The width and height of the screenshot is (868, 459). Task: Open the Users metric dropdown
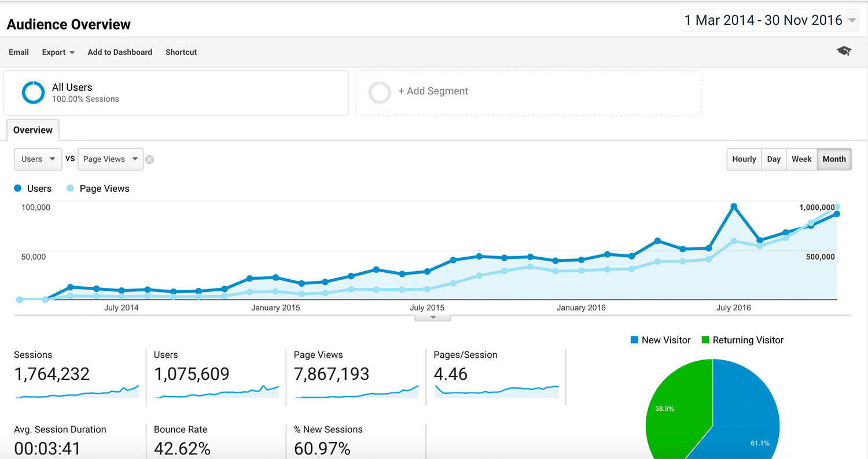coord(38,159)
